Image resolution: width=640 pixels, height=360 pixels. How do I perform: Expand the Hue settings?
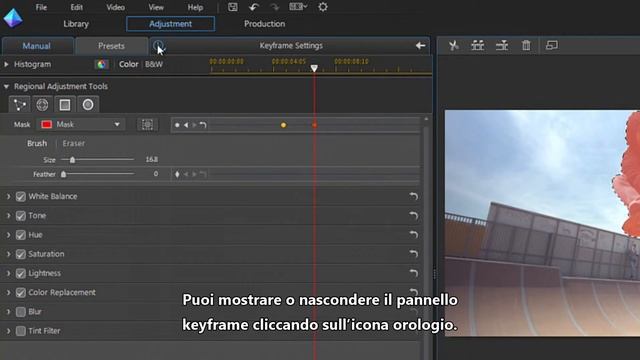coord(8,235)
